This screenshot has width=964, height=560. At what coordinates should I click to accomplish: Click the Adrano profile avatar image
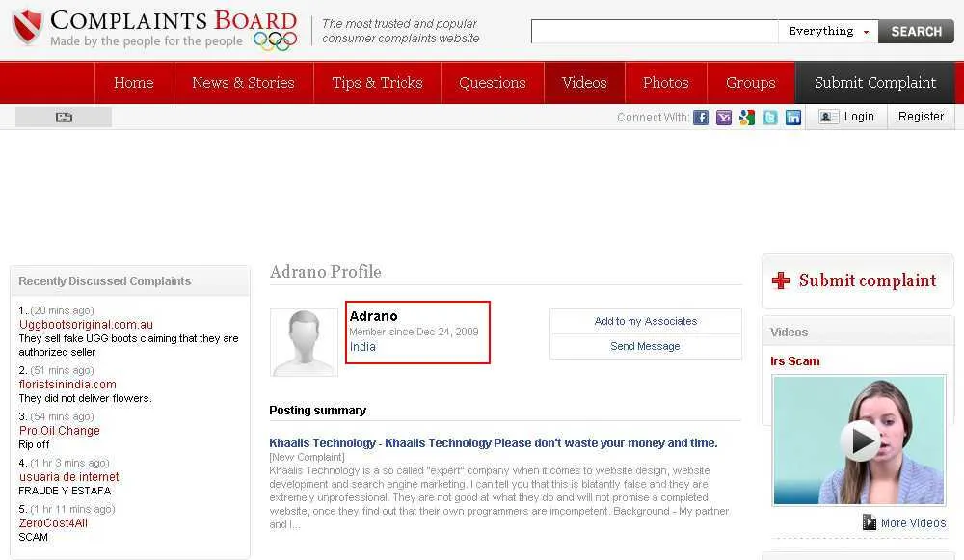(x=305, y=342)
